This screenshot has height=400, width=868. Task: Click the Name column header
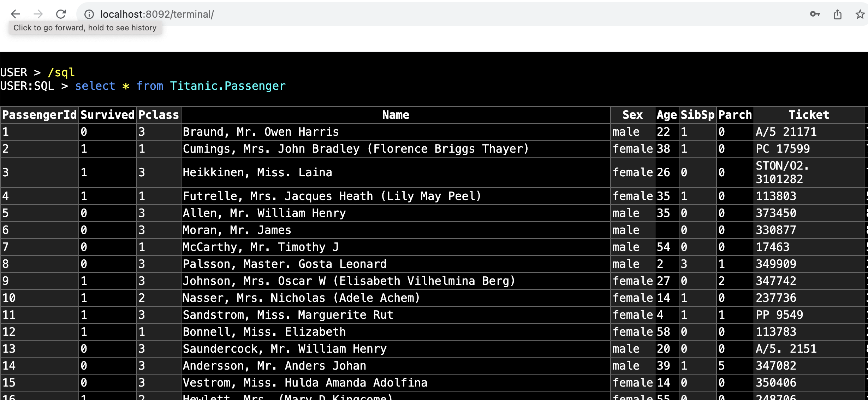395,114
